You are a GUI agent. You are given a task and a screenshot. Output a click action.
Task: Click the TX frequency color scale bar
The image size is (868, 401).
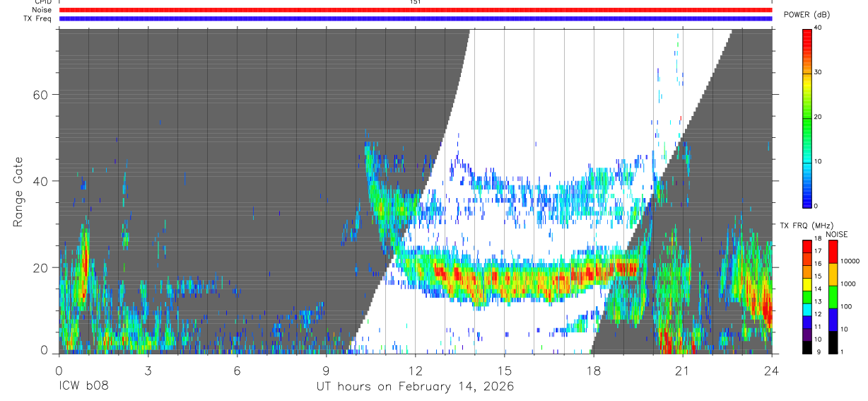(807, 296)
